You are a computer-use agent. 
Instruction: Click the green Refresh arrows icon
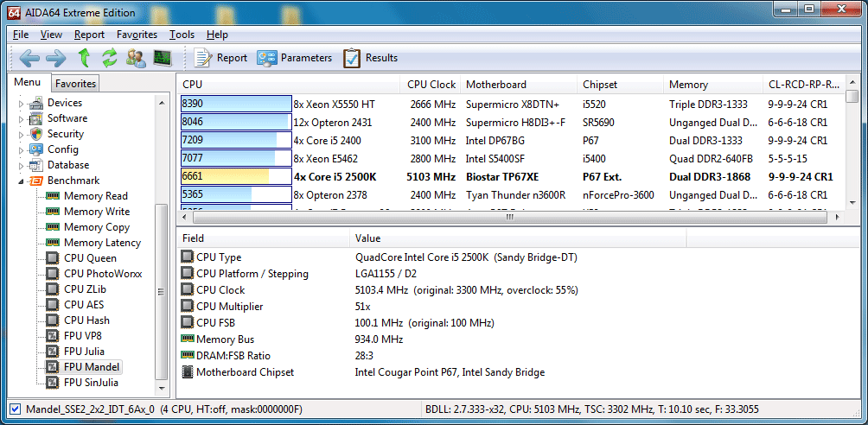pos(110,58)
